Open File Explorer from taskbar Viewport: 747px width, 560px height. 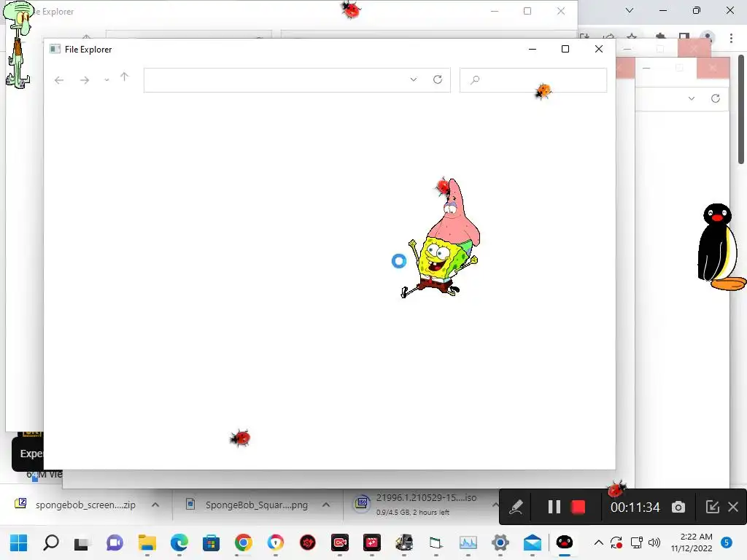147,542
